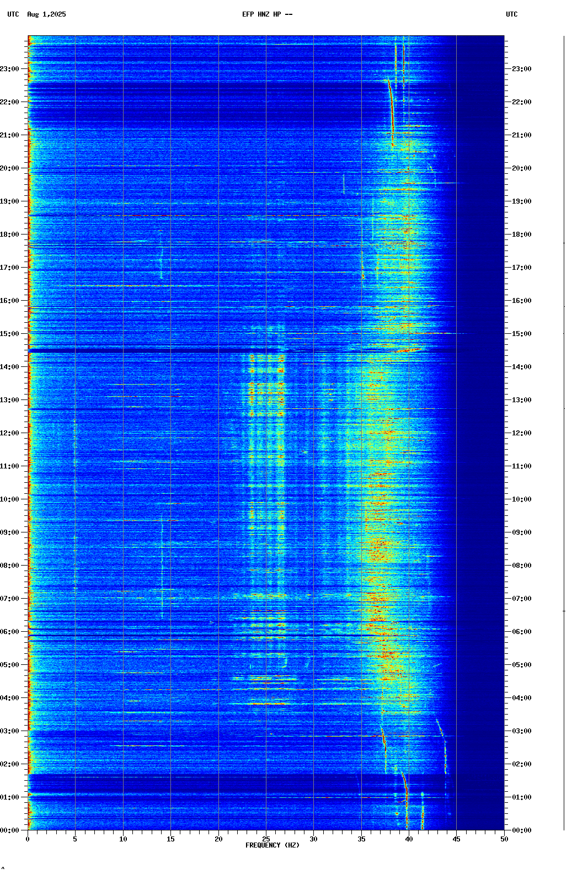588x874 pixels.
Task: Click the '10' frequency tick label
Action: 123,839
